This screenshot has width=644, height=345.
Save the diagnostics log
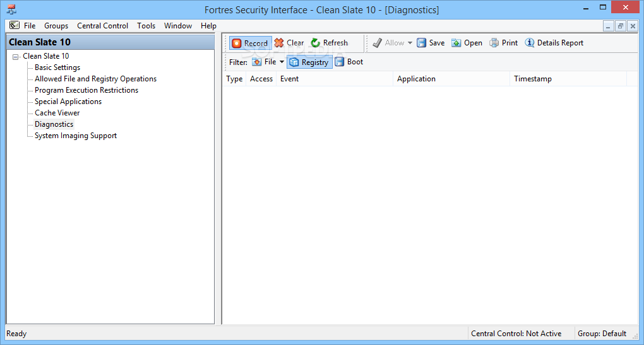coord(431,43)
